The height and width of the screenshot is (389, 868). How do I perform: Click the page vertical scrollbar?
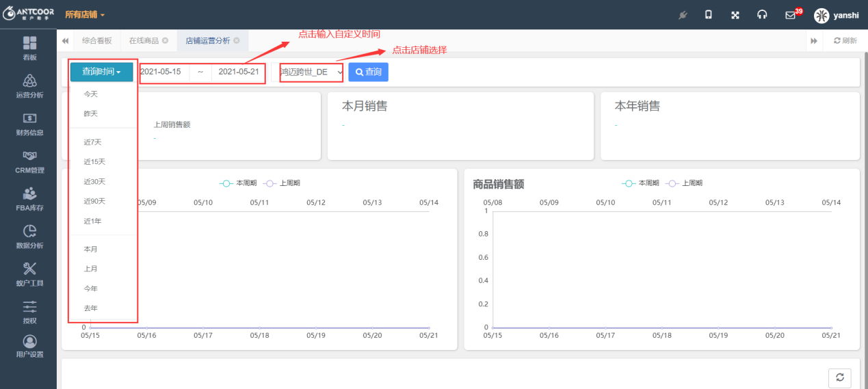pos(865,219)
